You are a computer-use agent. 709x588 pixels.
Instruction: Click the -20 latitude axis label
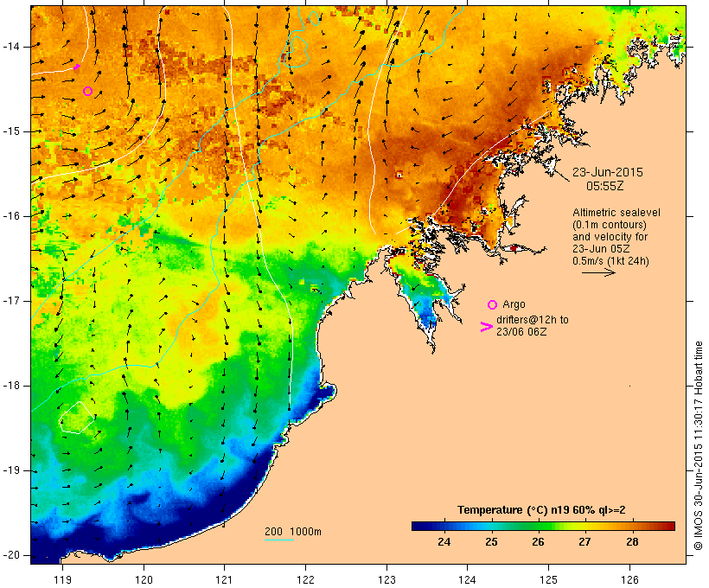[x=11, y=555]
